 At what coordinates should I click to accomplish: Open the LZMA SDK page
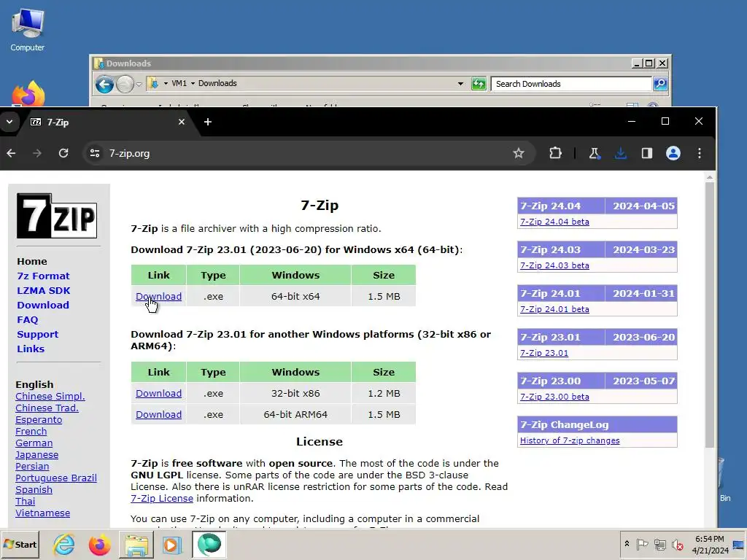44,290
